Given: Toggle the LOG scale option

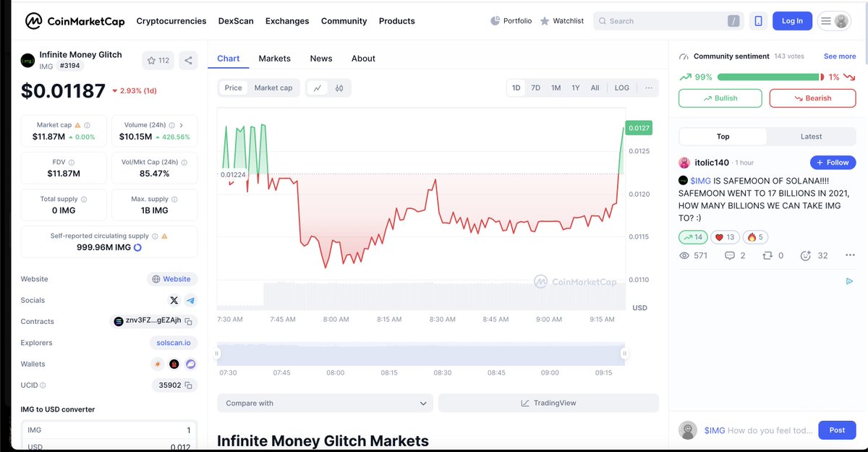Looking at the screenshot, I should tap(622, 88).
